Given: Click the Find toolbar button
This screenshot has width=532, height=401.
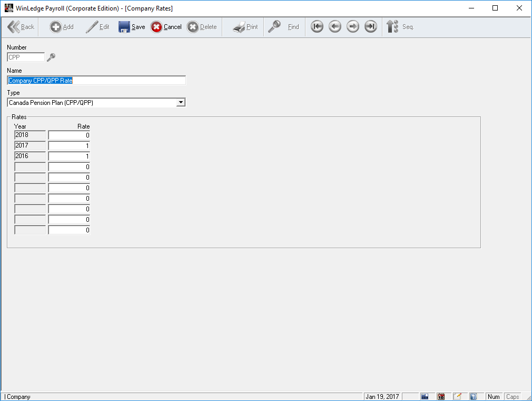Looking at the screenshot, I should tap(283, 27).
